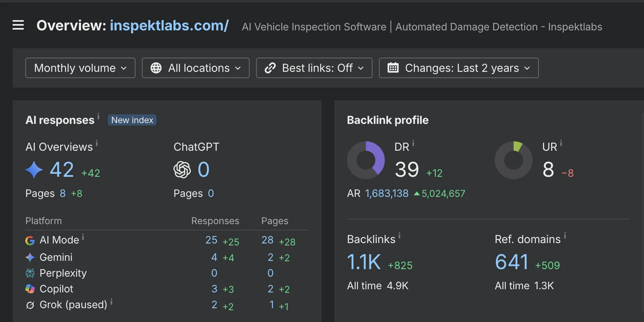Click the ChatGPT logo icon
Screen dimensions: 644x322
(x=182, y=170)
